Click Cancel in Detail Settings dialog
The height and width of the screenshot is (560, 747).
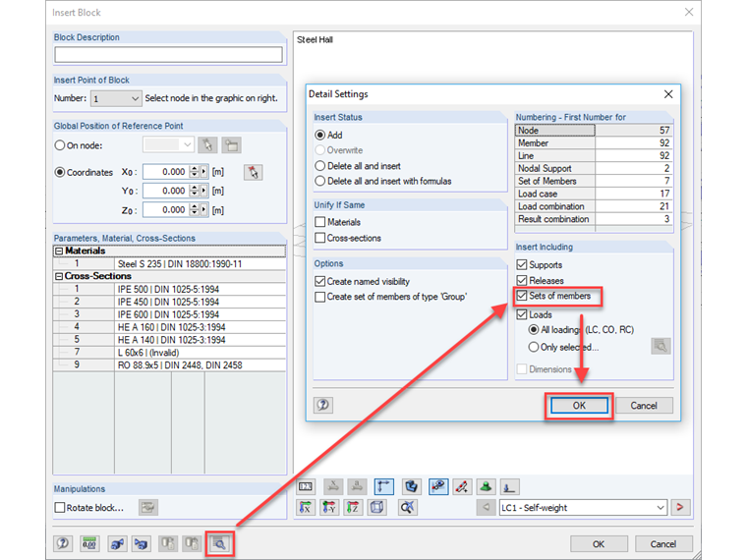pos(644,405)
